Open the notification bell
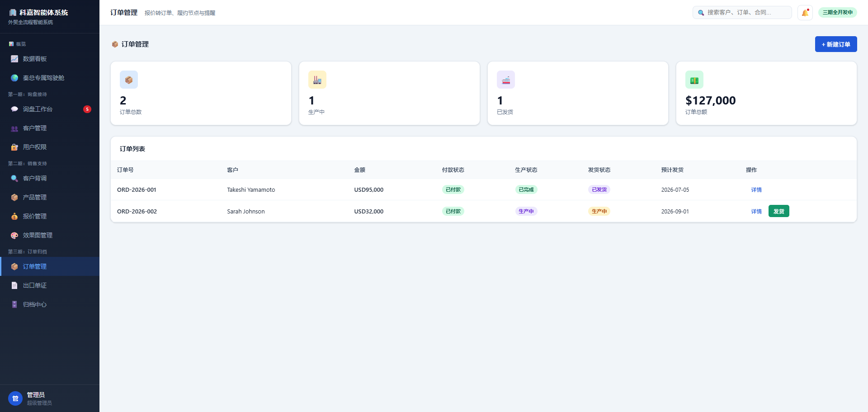This screenshot has width=868, height=412. tap(805, 13)
